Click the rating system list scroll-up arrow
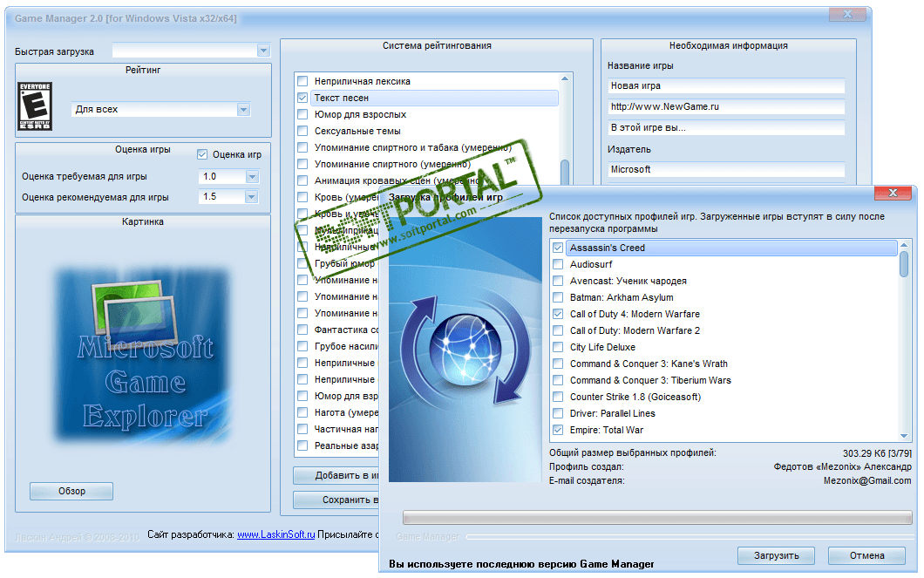924x578 pixels. coord(565,78)
